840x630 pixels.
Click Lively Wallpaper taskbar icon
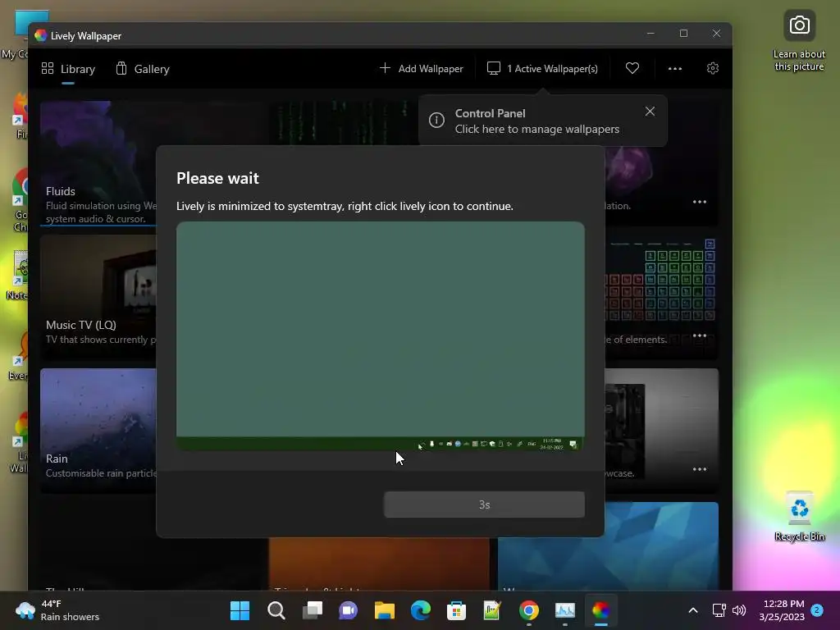[x=600, y=610]
